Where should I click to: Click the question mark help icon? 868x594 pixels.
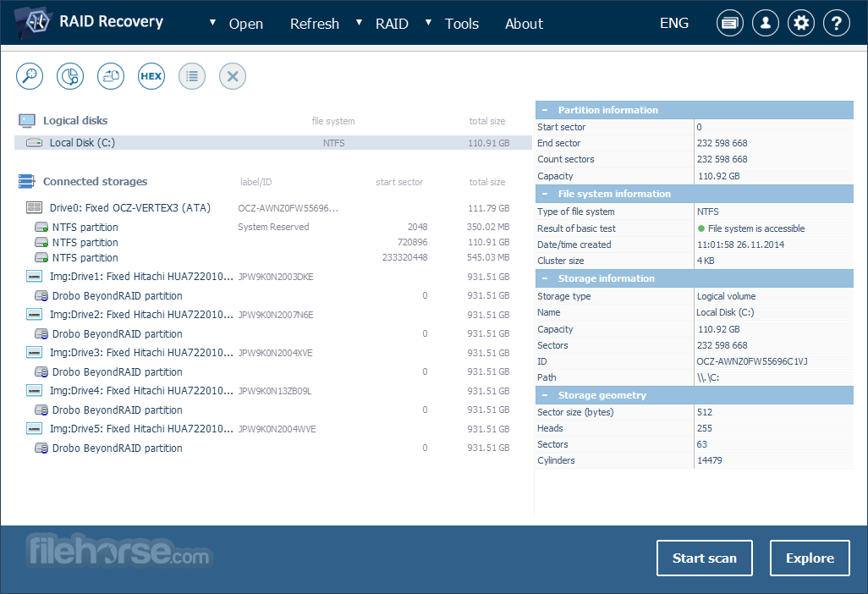click(837, 23)
